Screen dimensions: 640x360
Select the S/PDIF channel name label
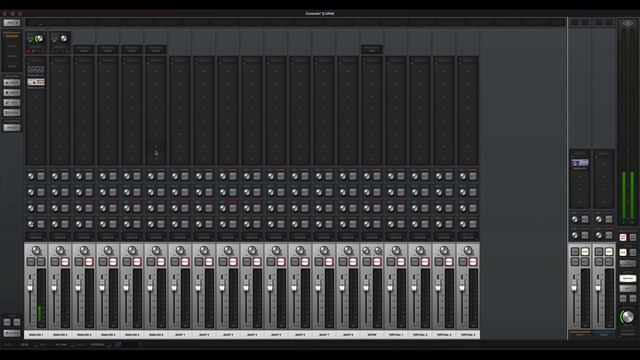coord(372,335)
